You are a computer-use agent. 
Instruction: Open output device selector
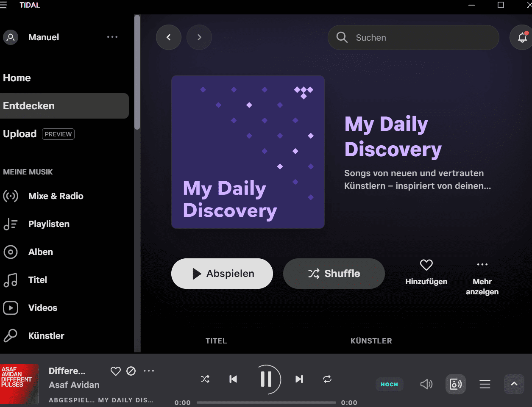(456, 384)
